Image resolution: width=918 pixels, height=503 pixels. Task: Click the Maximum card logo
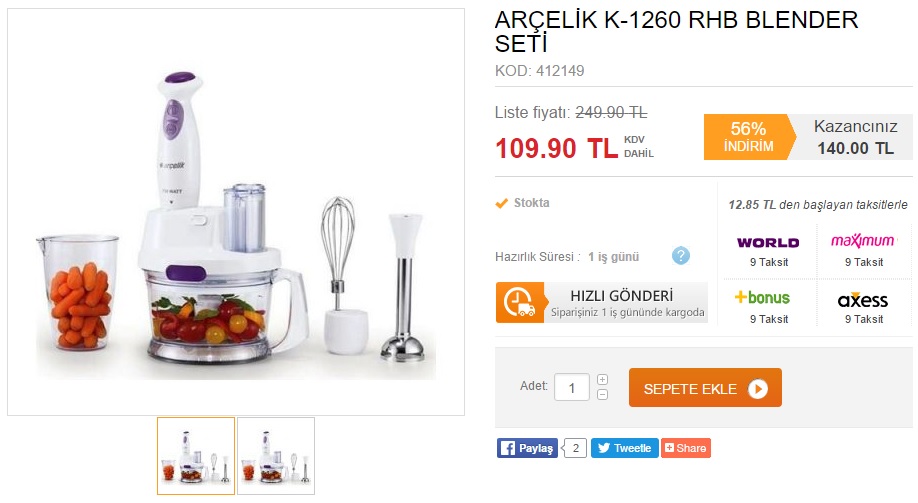click(863, 241)
